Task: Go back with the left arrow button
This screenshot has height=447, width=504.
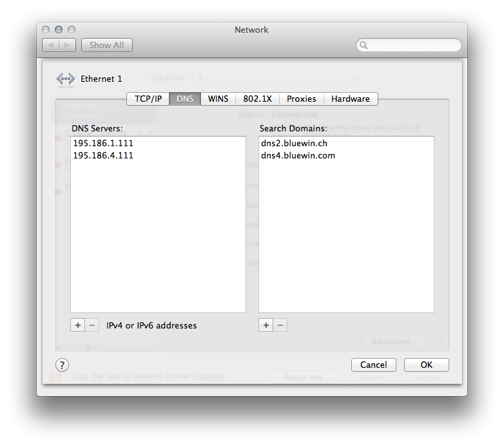Action: [x=51, y=45]
